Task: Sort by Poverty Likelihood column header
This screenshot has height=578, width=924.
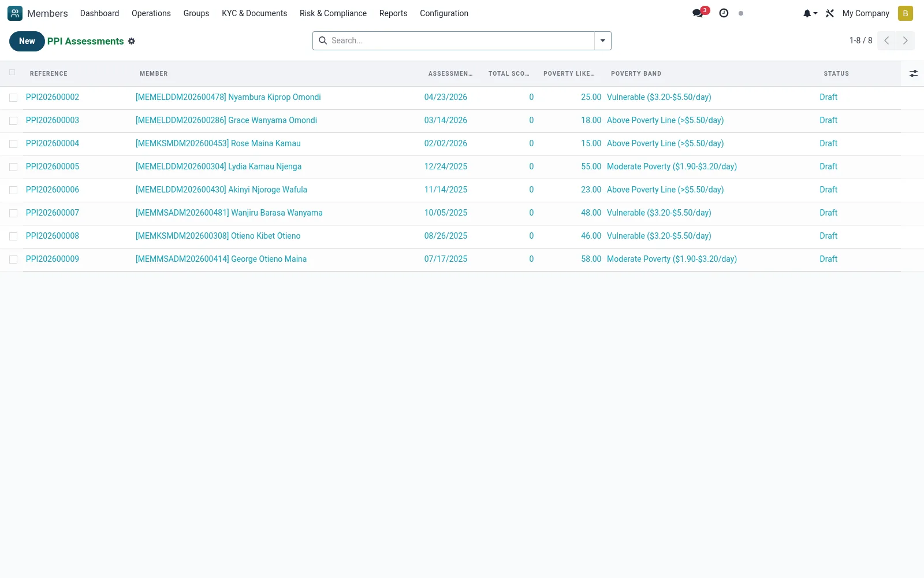Action: (569, 73)
